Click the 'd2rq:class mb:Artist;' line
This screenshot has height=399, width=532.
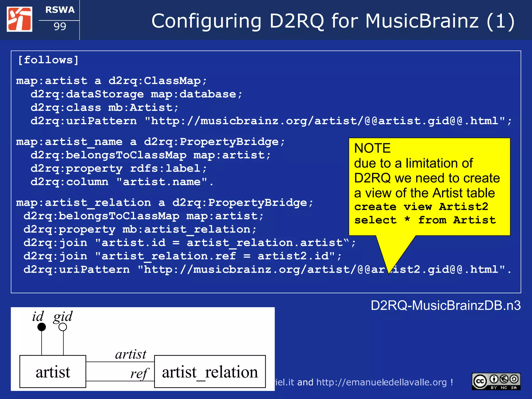(x=105, y=108)
